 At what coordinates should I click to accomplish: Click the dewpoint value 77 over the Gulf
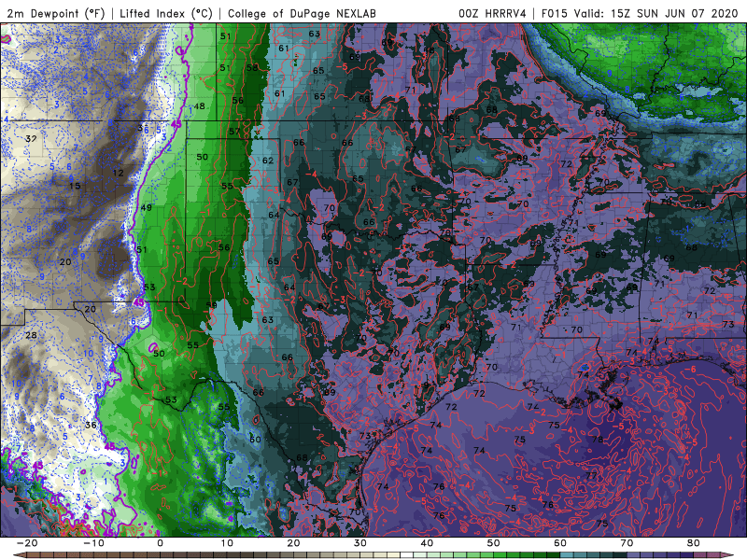(591, 476)
